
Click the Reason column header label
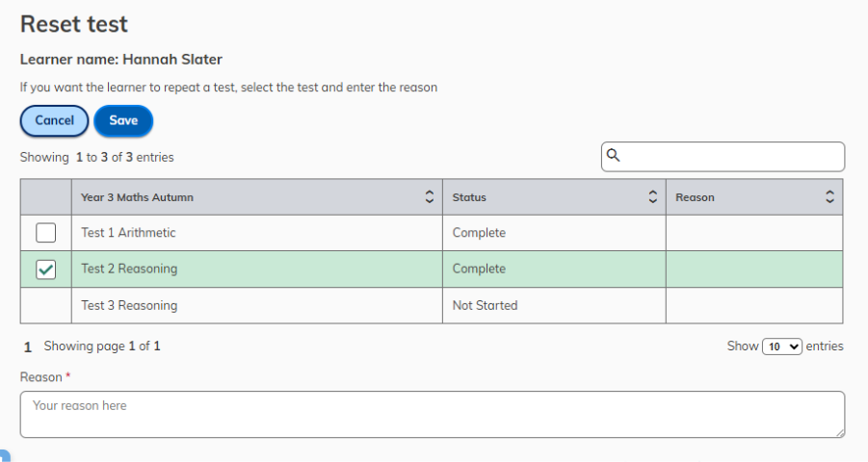click(x=695, y=197)
